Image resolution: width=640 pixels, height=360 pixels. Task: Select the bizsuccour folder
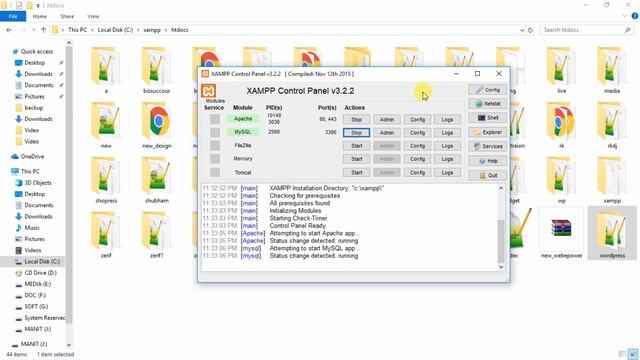pyautogui.click(x=157, y=70)
